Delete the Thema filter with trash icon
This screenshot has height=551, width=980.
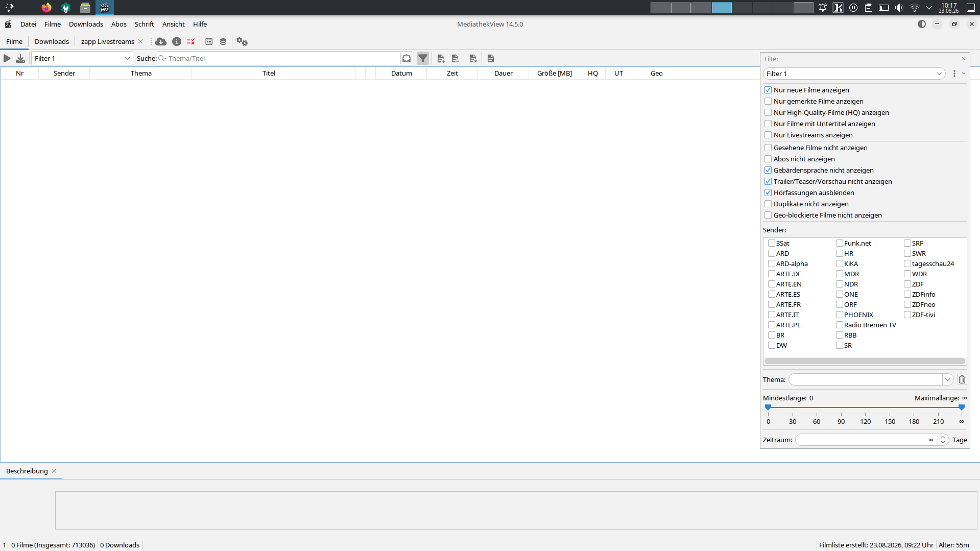[962, 379]
